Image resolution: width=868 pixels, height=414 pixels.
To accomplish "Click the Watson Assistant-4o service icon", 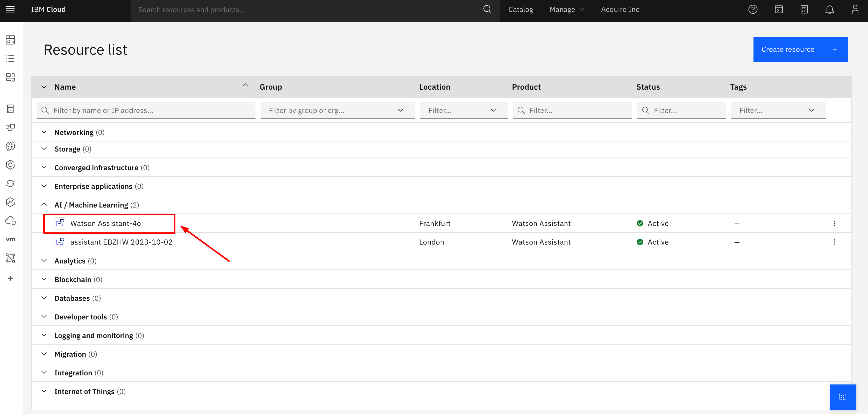I will click(x=60, y=223).
